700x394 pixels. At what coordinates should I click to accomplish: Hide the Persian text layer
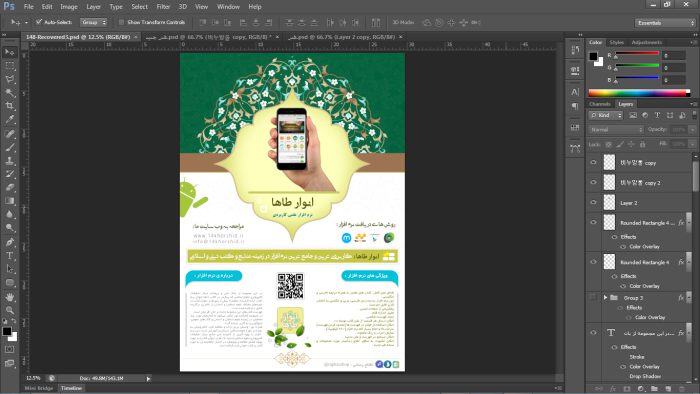pos(593,332)
